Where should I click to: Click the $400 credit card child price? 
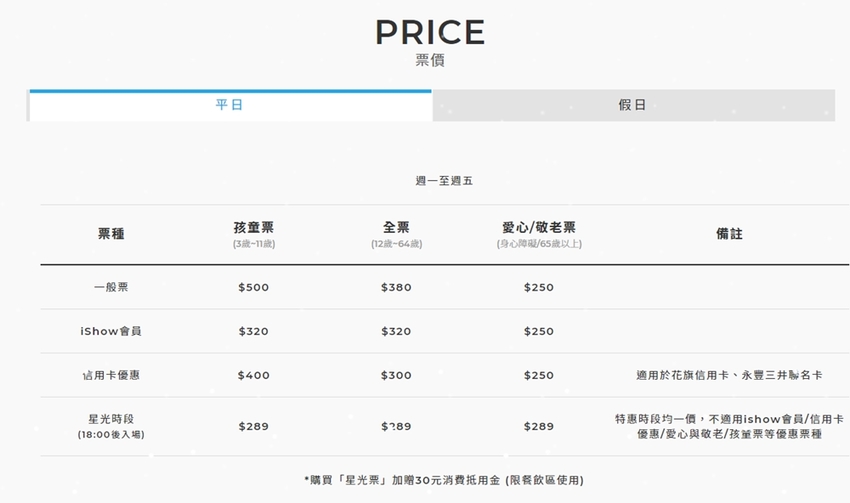tap(253, 375)
